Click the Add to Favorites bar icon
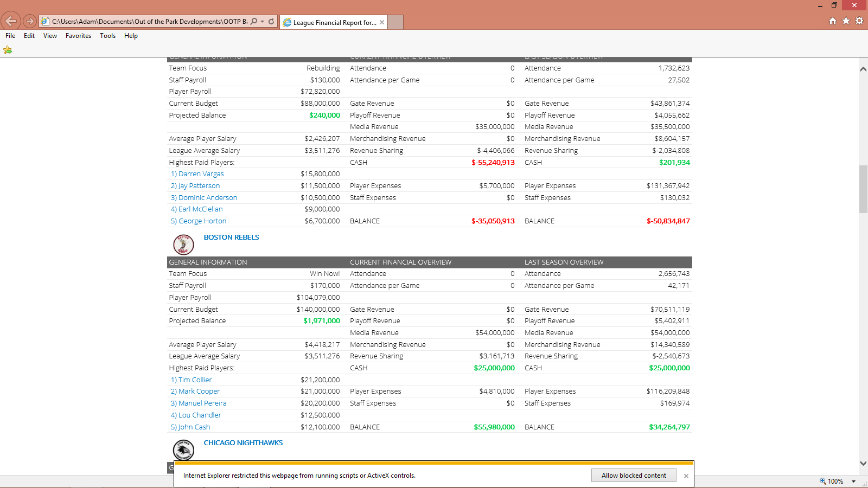This screenshot has width=868, height=488. click(x=8, y=50)
